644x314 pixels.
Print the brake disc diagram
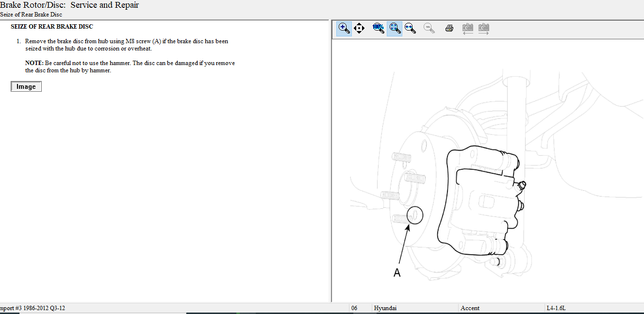tap(449, 28)
